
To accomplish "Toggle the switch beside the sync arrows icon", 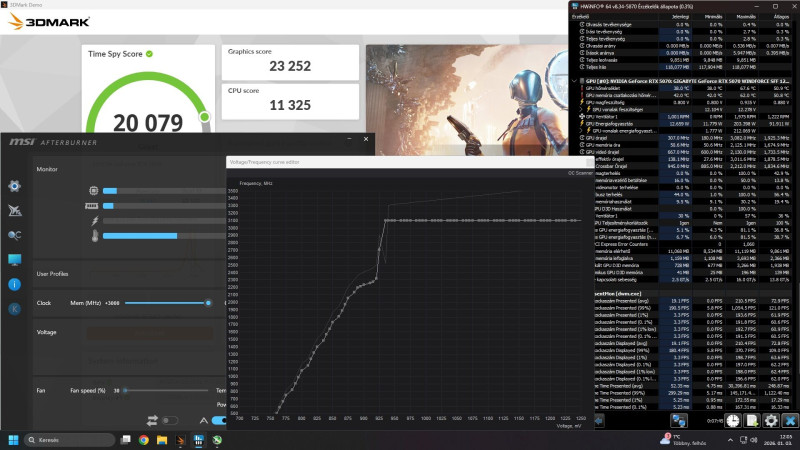I will point(170,420).
